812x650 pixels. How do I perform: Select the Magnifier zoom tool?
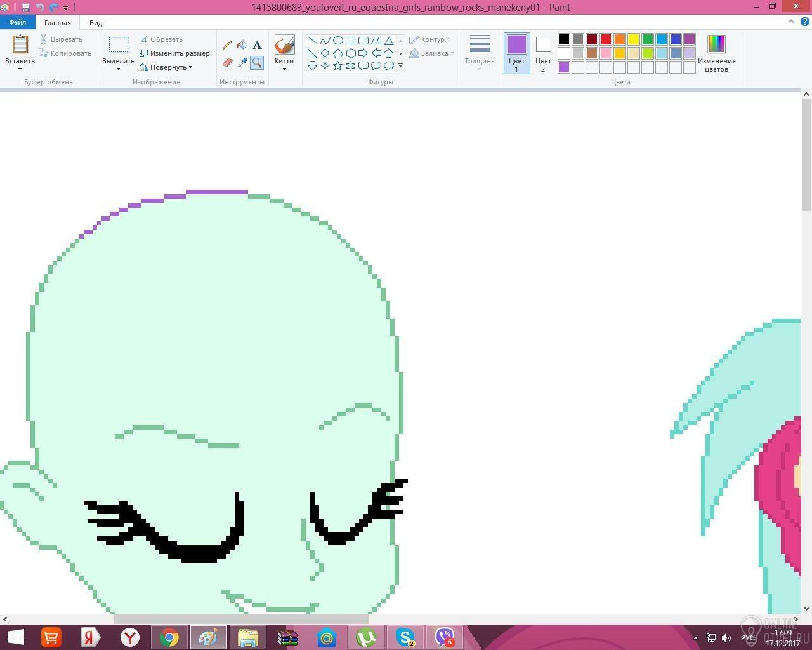tap(257, 62)
